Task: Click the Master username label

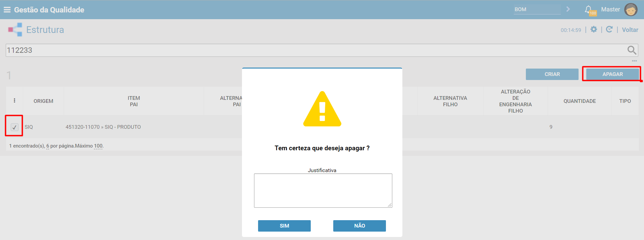Action: coord(610,9)
